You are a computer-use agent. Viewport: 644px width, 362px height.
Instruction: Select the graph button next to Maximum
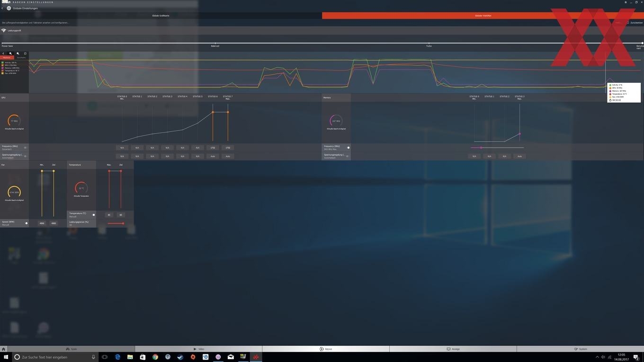coord(21,58)
